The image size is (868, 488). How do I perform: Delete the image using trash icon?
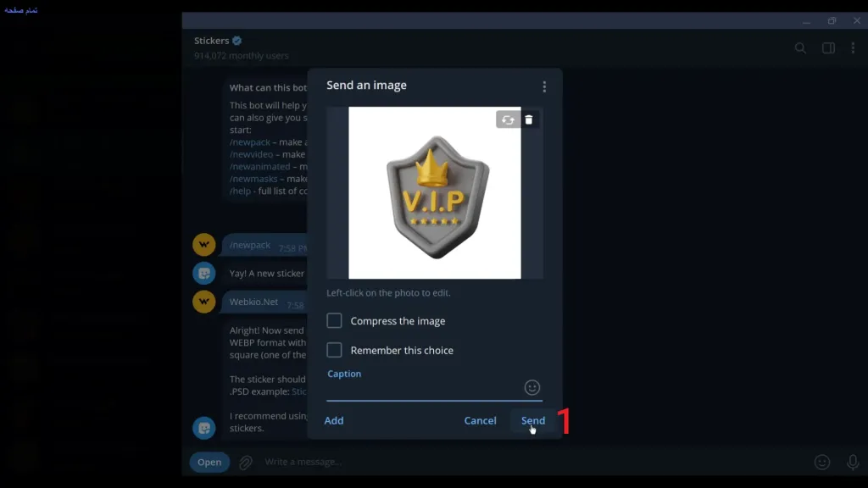[x=529, y=119]
